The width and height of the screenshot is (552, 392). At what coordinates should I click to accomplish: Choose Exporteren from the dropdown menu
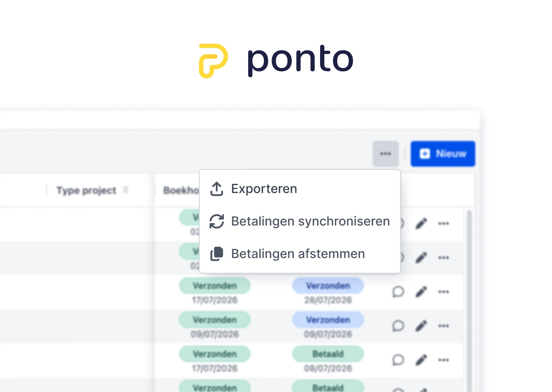[x=300, y=189]
